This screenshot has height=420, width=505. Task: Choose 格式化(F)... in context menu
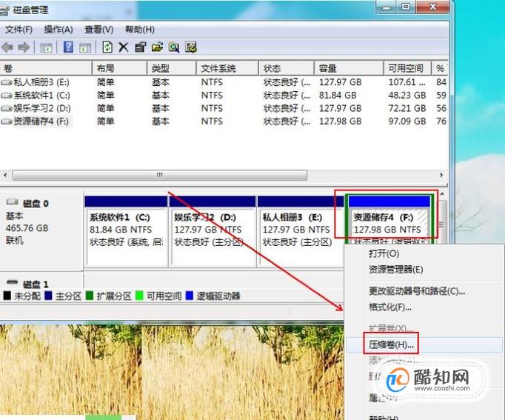390,307
